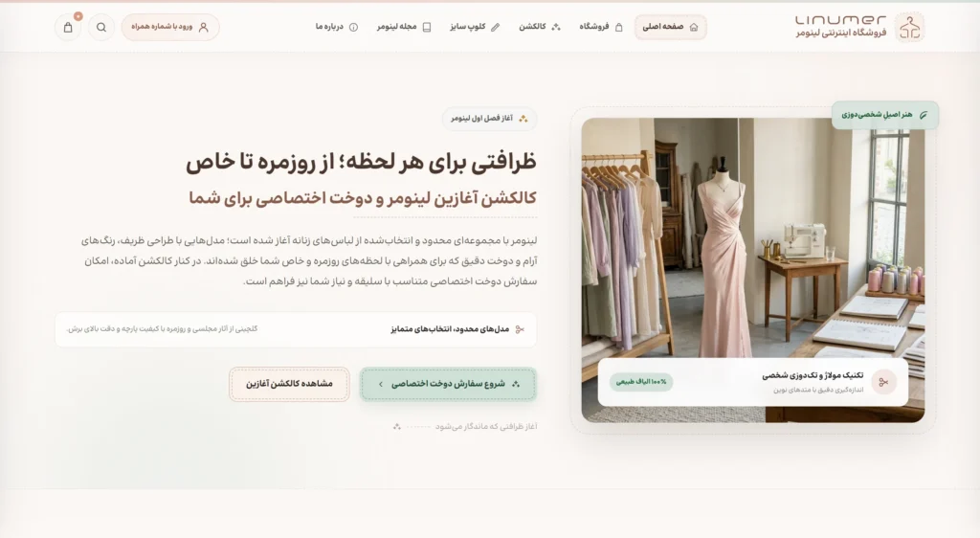Image resolution: width=980 pixels, height=538 pixels.
Task: Click the مدل‌های محدود، انتخاب‌های متمایز text
Action: 450,329
